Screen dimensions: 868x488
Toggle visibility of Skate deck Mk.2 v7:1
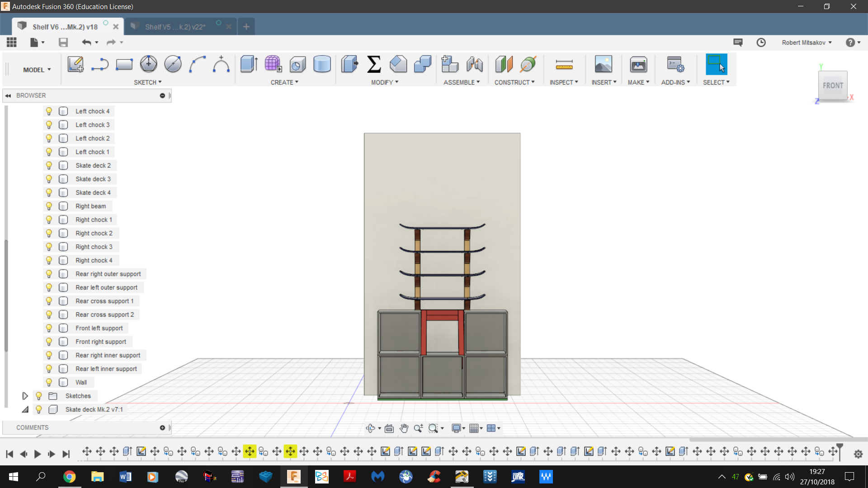tap(39, 409)
